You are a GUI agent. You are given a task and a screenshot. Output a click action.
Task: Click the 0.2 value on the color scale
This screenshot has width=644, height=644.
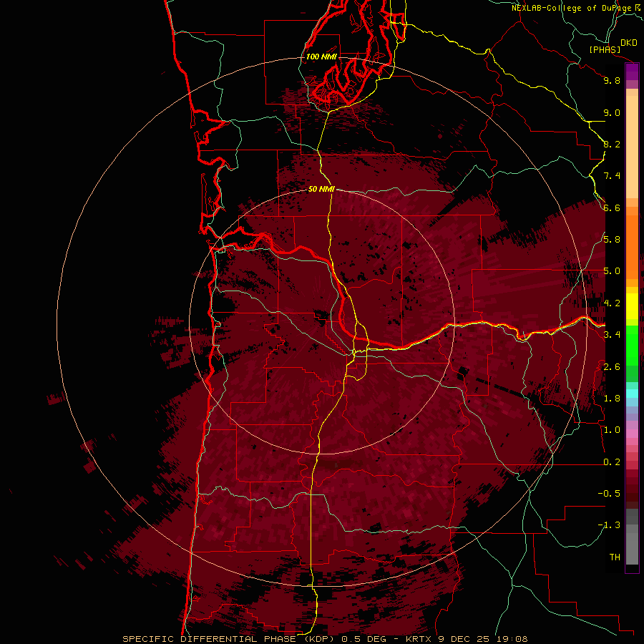[x=612, y=462]
